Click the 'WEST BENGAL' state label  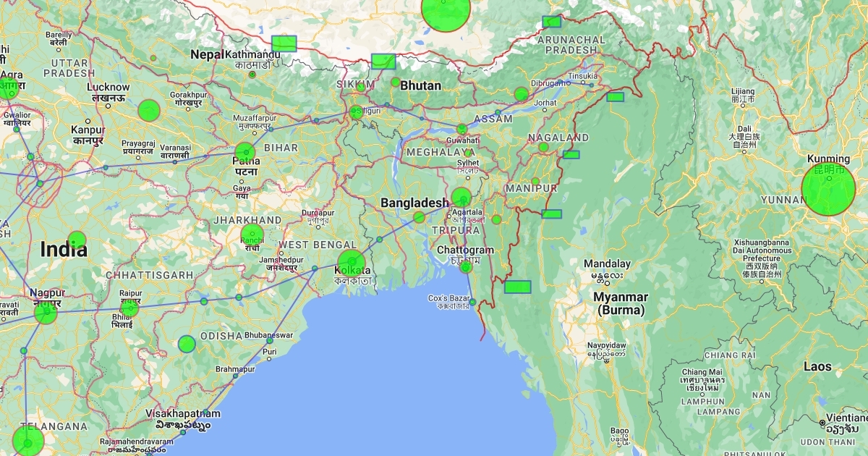coord(318,245)
